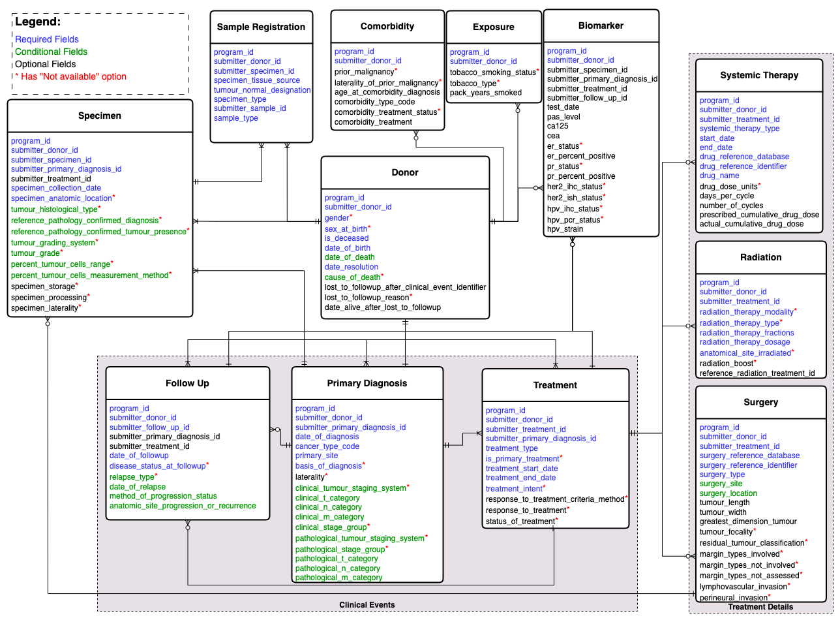Click the Systemic Therapy table header
Screen dimensions: 840x620
click(x=759, y=76)
